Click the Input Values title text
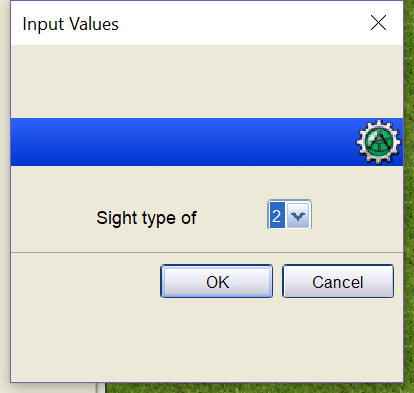414x393 pixels. point(71,24)
